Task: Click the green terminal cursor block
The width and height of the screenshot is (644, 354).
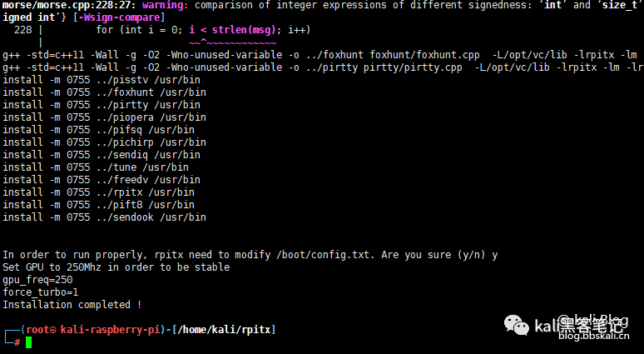Action: click(28, 342)
